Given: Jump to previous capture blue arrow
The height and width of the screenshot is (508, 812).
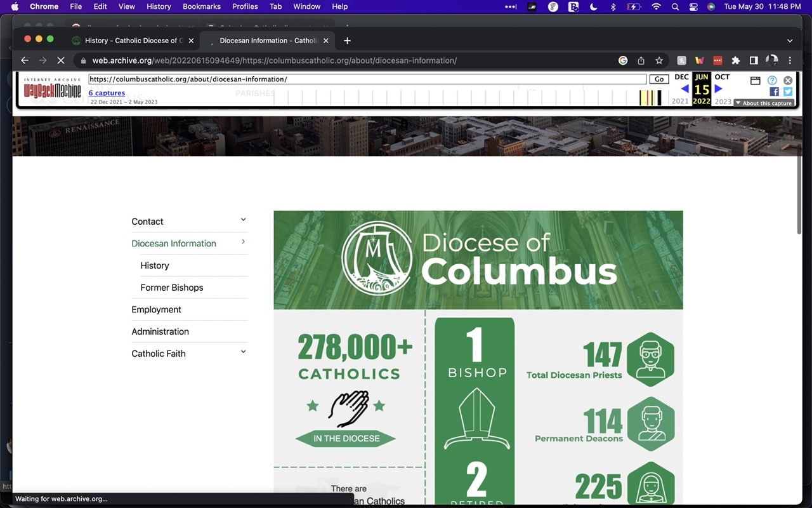Looking at the screenshot, I should 684,89.
